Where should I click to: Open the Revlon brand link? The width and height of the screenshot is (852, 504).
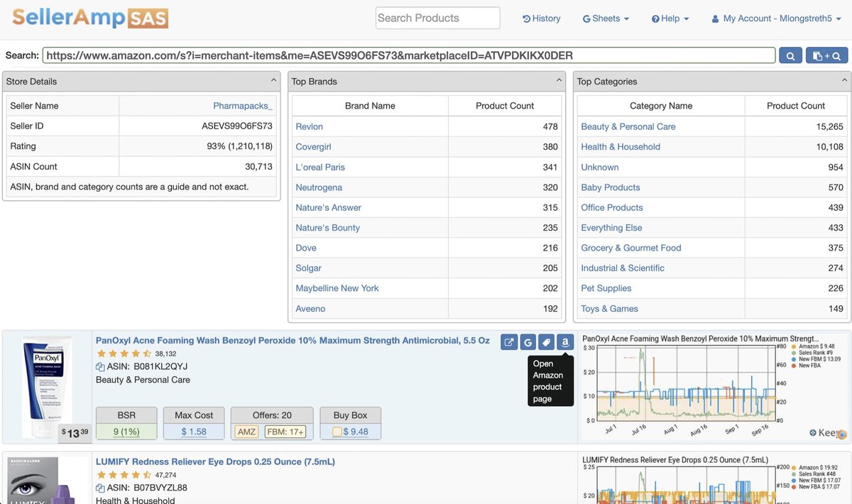coord(310,126)
